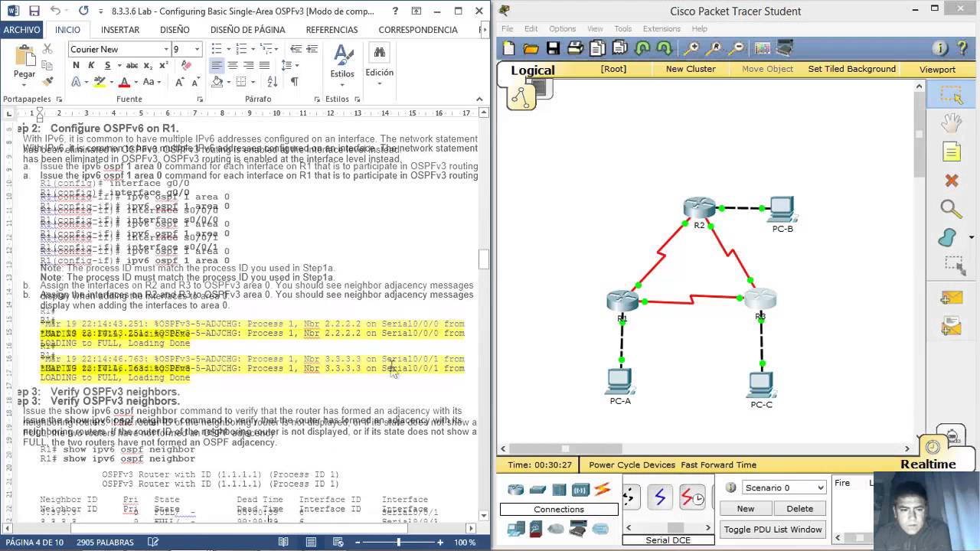Save the Packet Tracer topology with disk icon
This screenshot has height=551, width=980.
pos(553,48)
